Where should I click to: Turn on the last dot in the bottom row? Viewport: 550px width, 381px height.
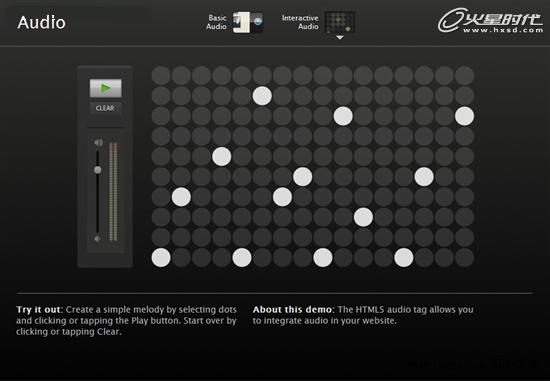(x=464, y=258)
